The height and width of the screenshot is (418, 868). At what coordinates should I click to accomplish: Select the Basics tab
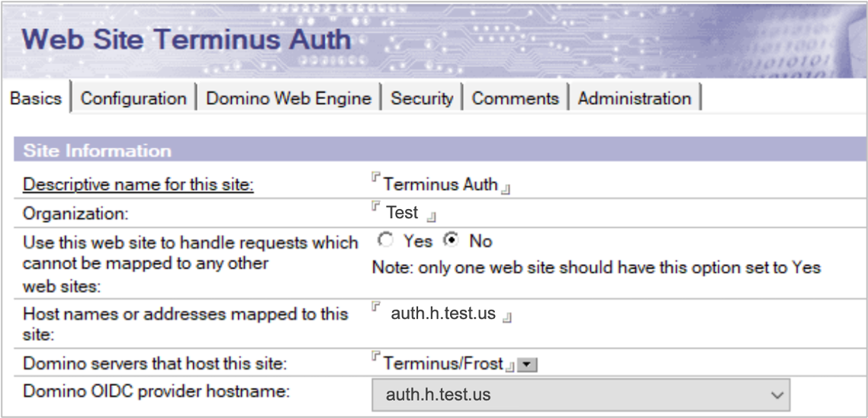pyautogui.click(x=36, y=98)
